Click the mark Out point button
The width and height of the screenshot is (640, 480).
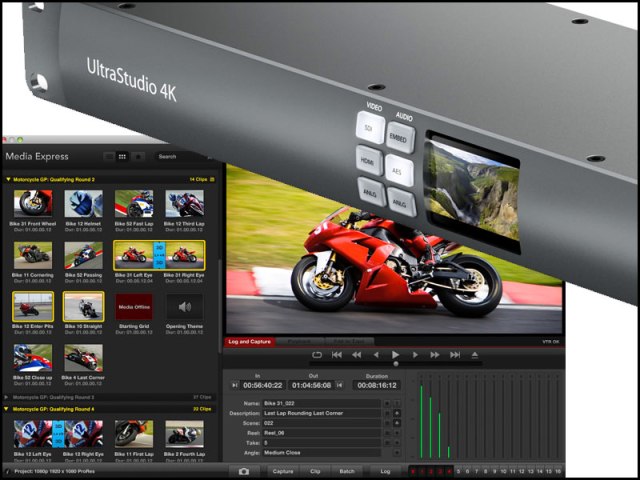point(340,385)
